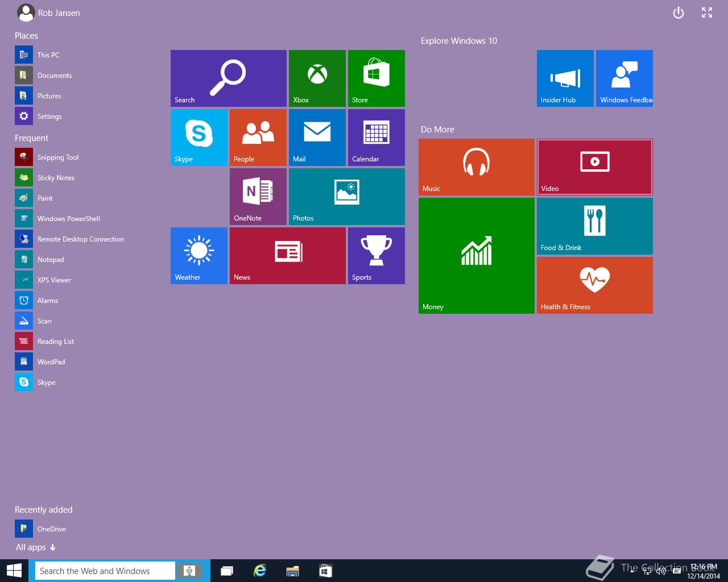Open the Music tile
This screenshot has width=728, height=582.
point(477,167)
